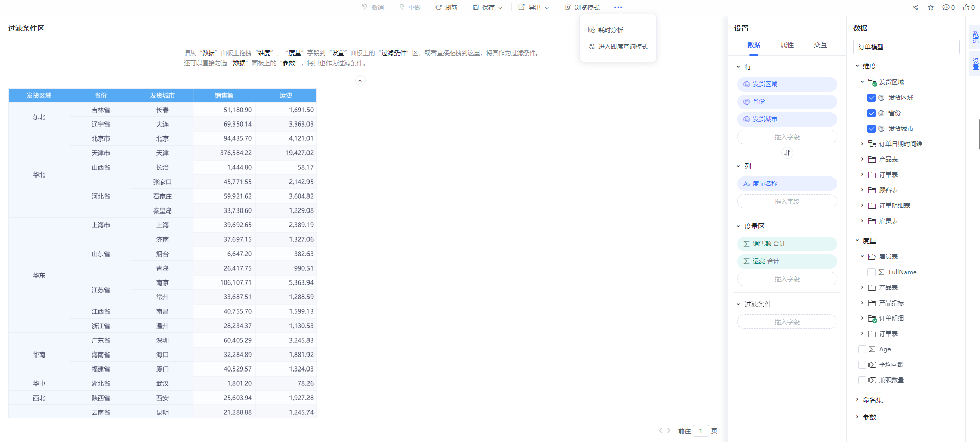Click the swap rows and columns icon
980x442 pixels.
[x=787, y=153]
